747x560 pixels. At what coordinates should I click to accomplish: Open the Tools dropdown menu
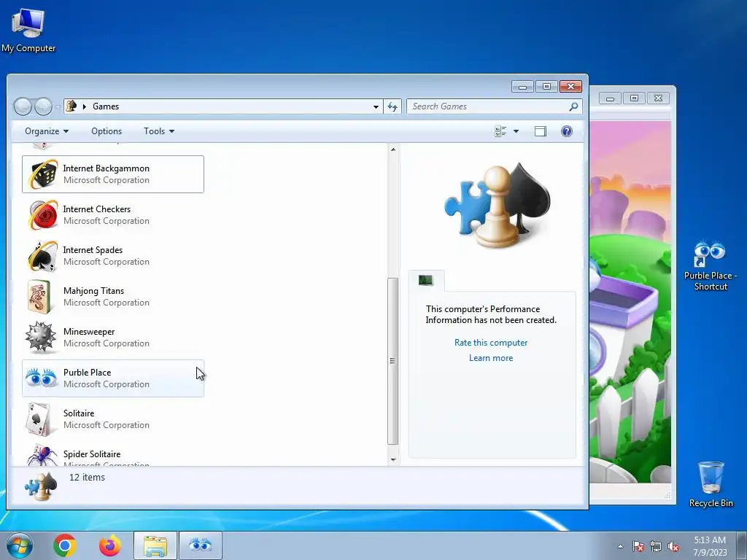point(158,131)
